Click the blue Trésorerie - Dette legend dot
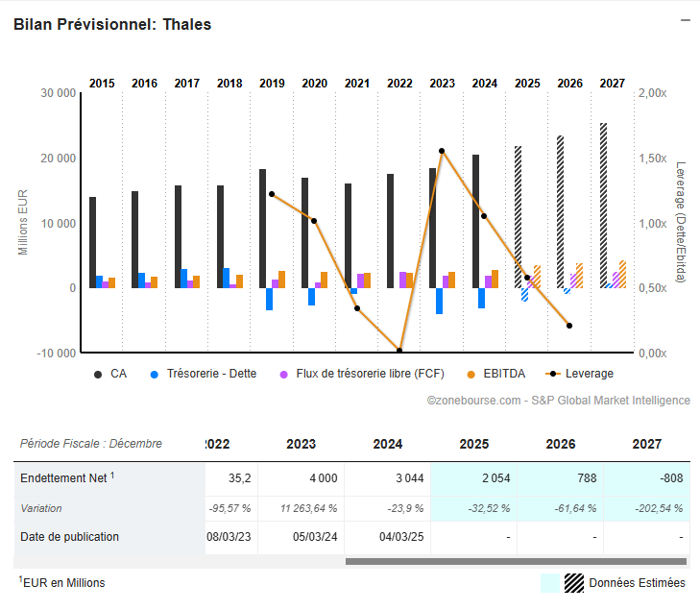Screen dimensions: 700x610 [155, 375]
